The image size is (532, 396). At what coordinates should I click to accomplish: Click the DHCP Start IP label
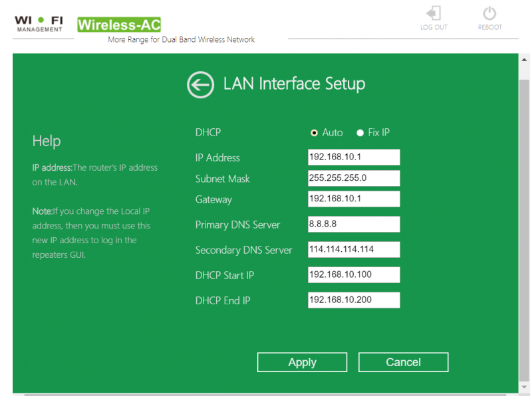(x=225, y=275)
